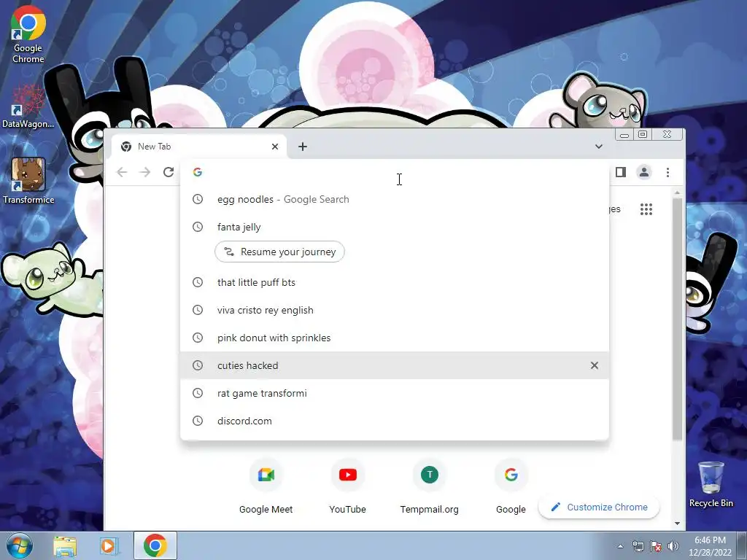
Task: Click the Show desktop strip
Action: (x=742, y=545)
